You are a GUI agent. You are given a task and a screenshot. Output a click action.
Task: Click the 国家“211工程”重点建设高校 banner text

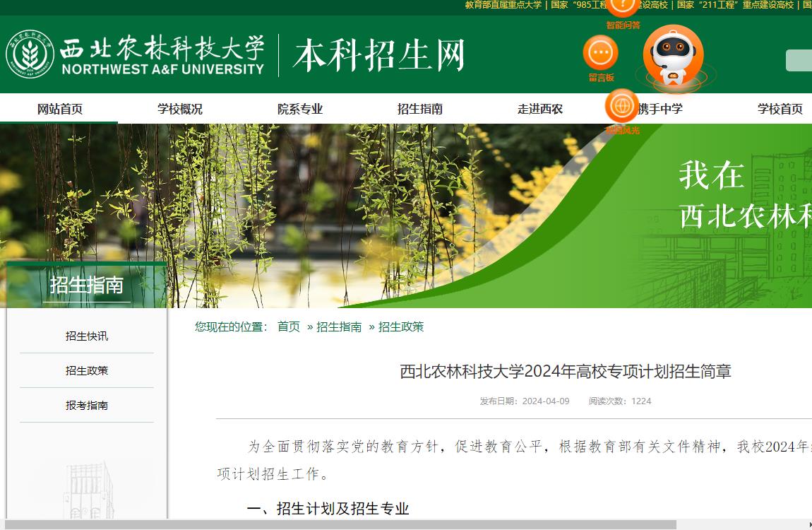(x=735, y=5)
